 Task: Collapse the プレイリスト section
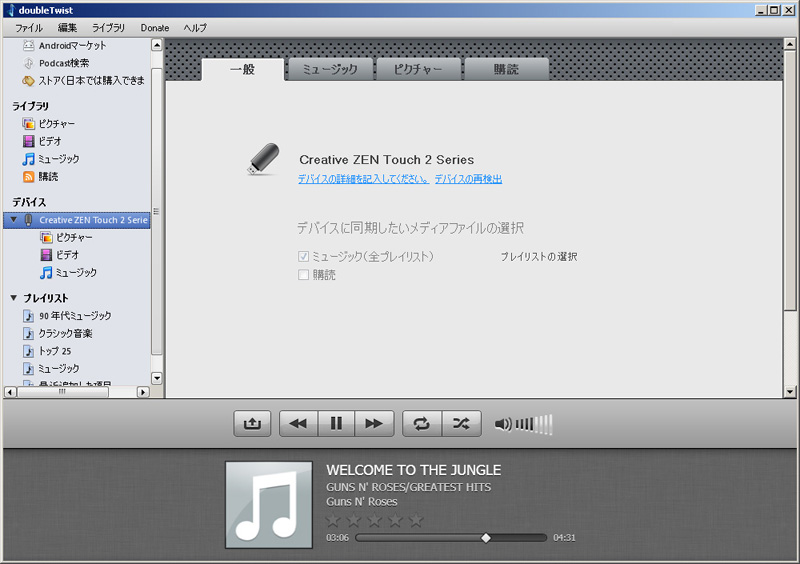14,298
